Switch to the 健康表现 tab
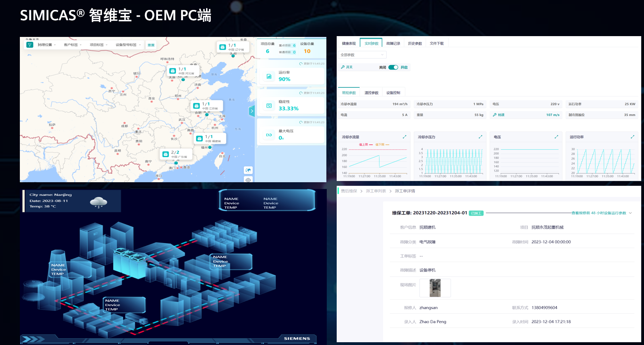This screenshot has width=644, height=345. (349, 43)
